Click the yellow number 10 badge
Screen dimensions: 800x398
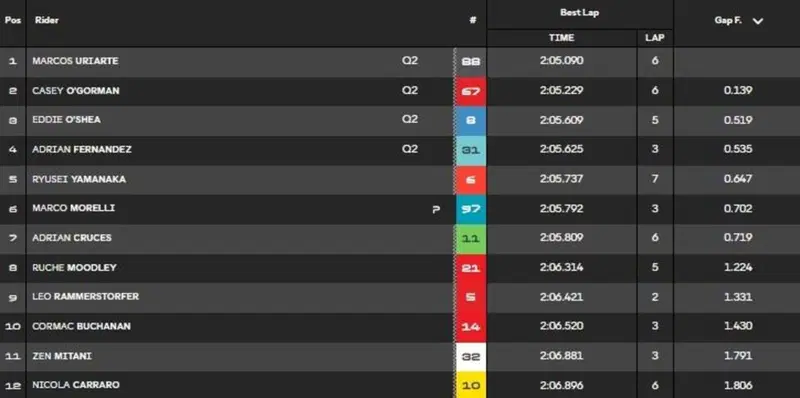(470, 385)
